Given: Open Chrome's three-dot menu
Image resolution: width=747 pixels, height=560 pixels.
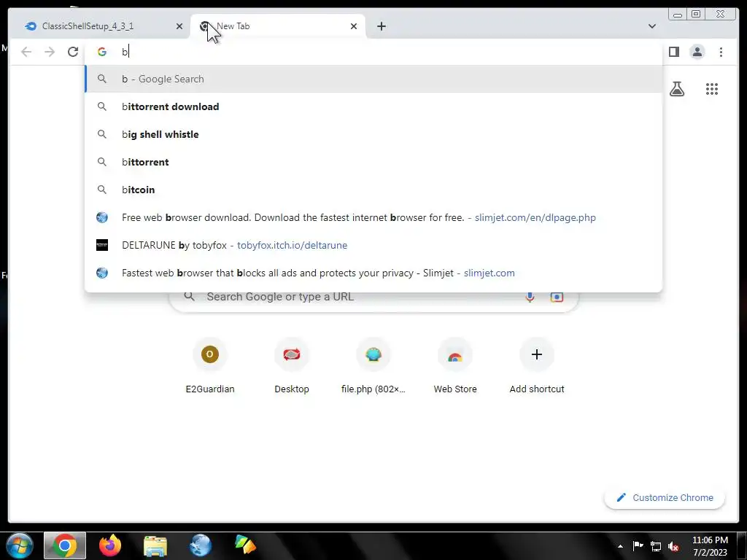Looking at the screenshot, I should tap(721, 52).
